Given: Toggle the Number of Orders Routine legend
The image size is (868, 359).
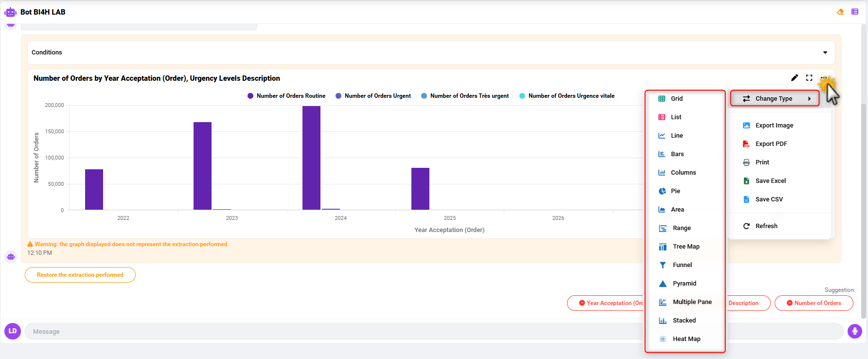Looking at the screenshot, I should (x=286, y=96).
